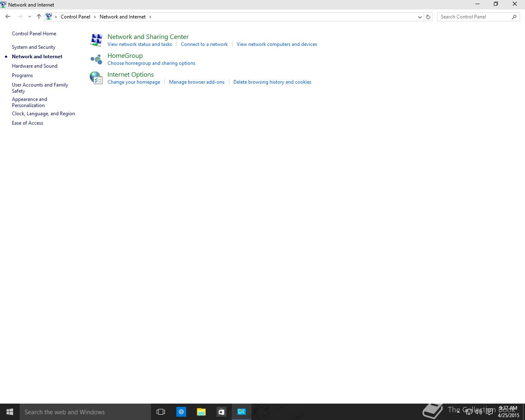Image resolution: width=525 pixels, height=420 pixels.
Task: Click the search magnifier icon
Action: [514, 17]
